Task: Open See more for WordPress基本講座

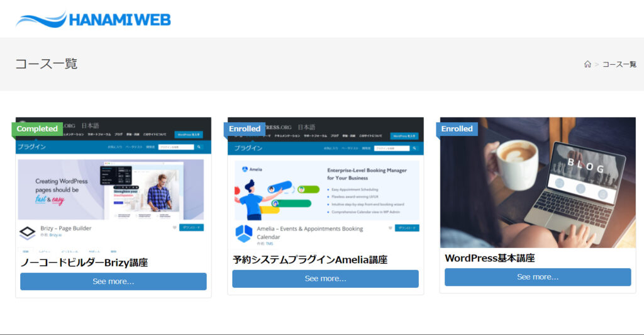Action: click(538, 277)
